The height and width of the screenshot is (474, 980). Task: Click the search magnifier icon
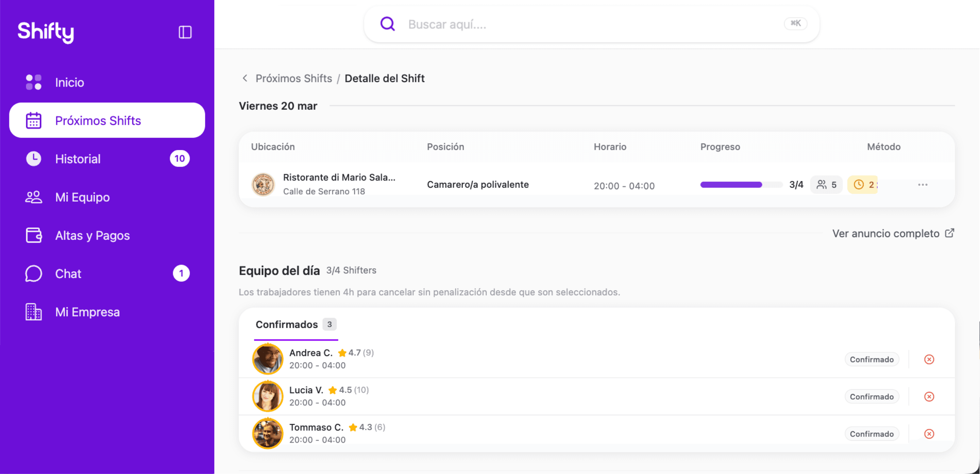[387, 23]
